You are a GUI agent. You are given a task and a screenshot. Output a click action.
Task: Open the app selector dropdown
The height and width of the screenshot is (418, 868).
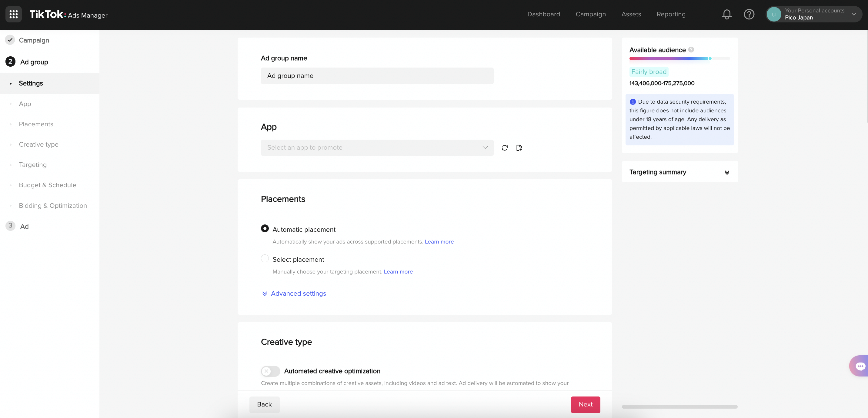point(377,148)
